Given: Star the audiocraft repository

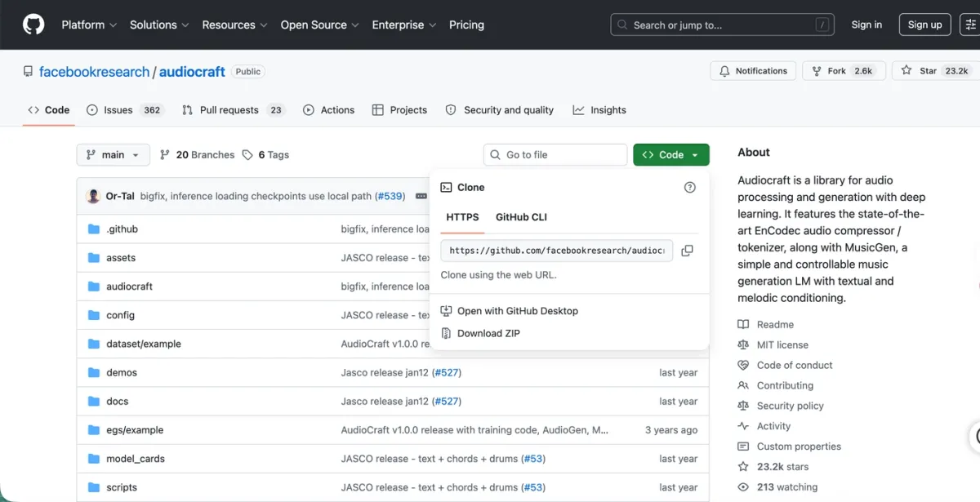Looking at the screenshot, I should [934, 71].
